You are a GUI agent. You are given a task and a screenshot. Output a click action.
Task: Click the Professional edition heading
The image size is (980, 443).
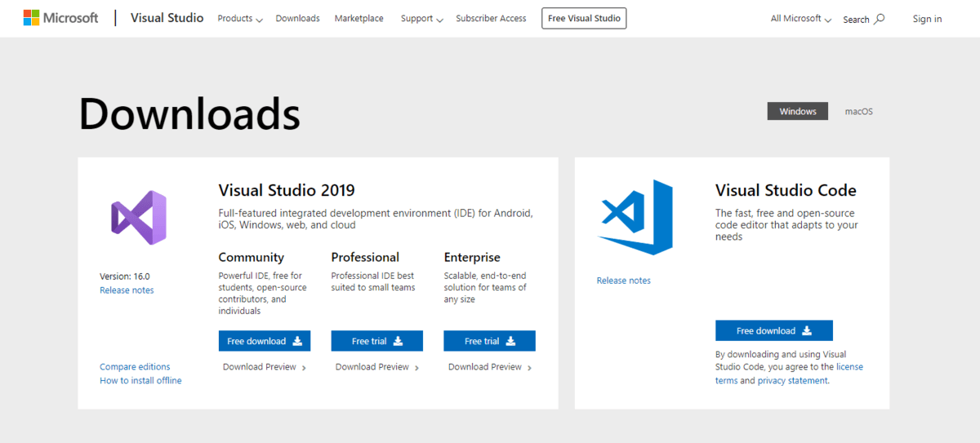pyautogui.click(x=365, y=257)
